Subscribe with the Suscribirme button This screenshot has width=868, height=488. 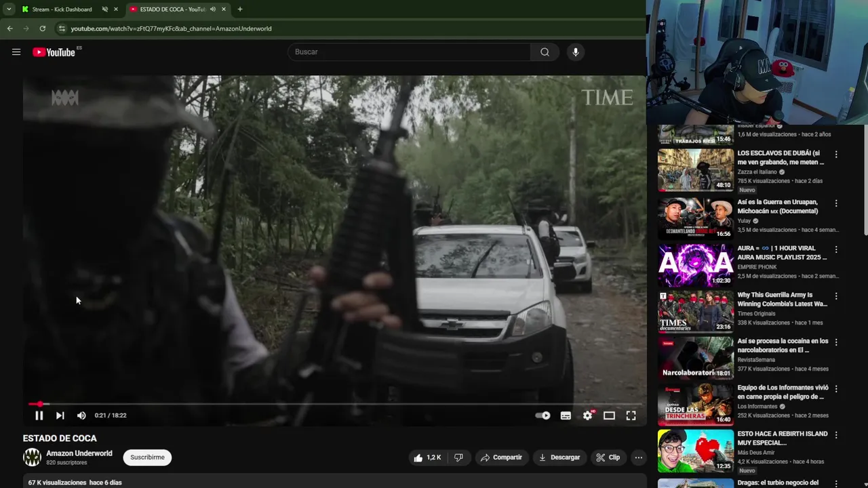click(x=147, y=457)
